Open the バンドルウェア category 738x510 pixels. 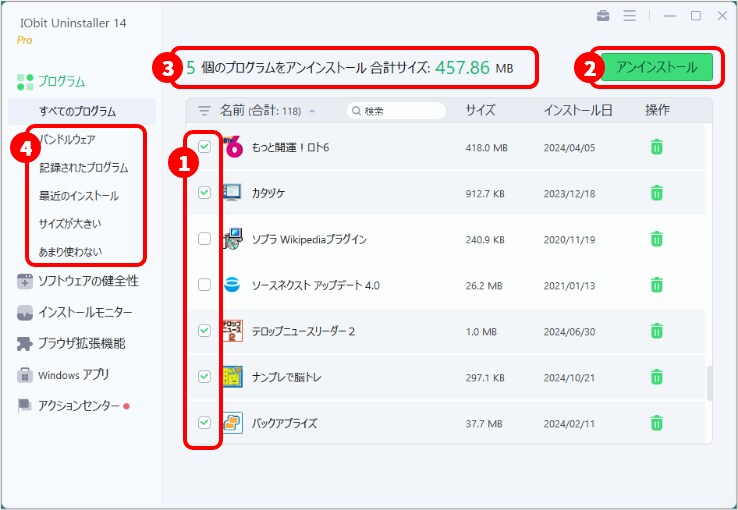pyautogui.click(x=67, y=139)
